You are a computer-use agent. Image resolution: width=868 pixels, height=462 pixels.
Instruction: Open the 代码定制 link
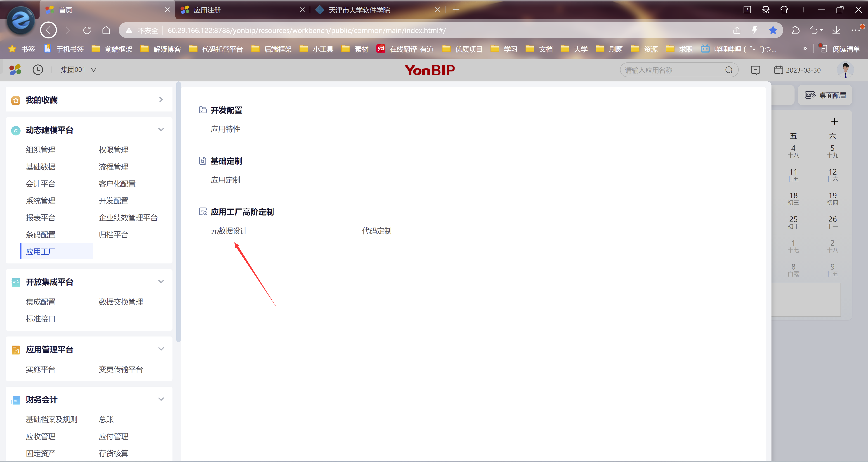(376, 231)
